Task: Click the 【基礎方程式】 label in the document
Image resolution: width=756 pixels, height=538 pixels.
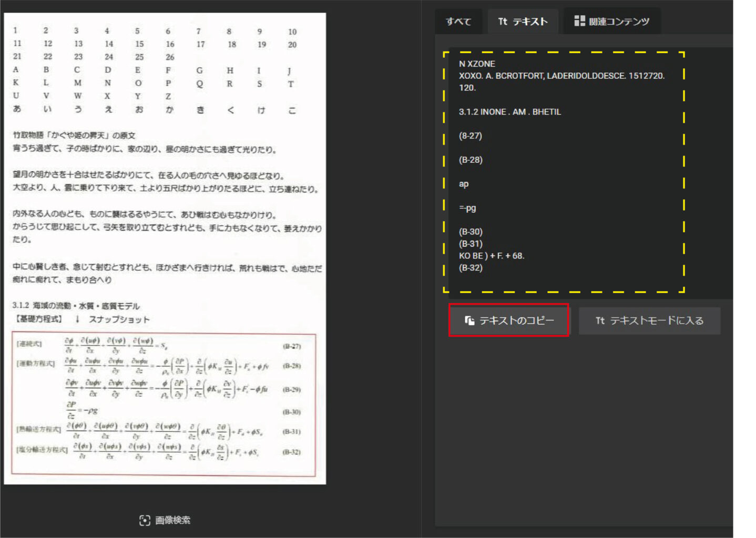Action: (39, 319)
